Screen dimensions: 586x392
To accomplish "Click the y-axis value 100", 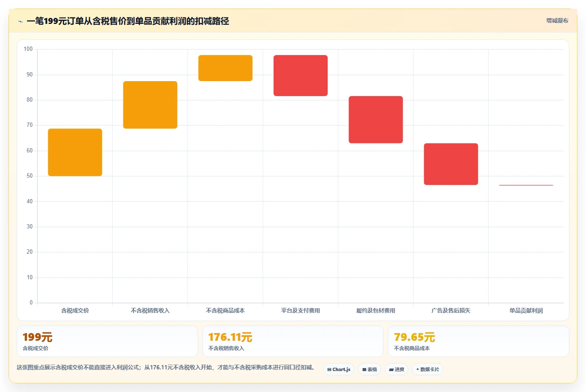I will [x=28, y=49].
